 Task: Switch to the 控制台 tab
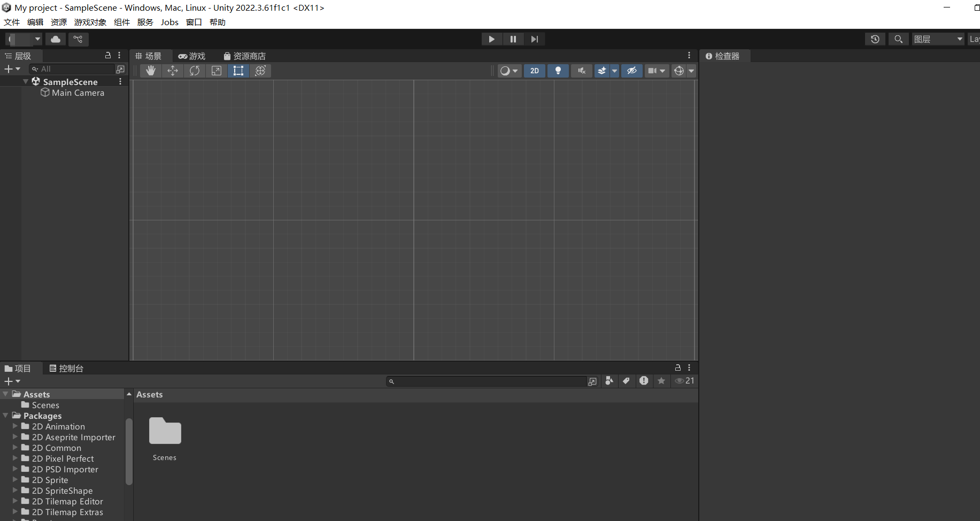pos(66,368)
